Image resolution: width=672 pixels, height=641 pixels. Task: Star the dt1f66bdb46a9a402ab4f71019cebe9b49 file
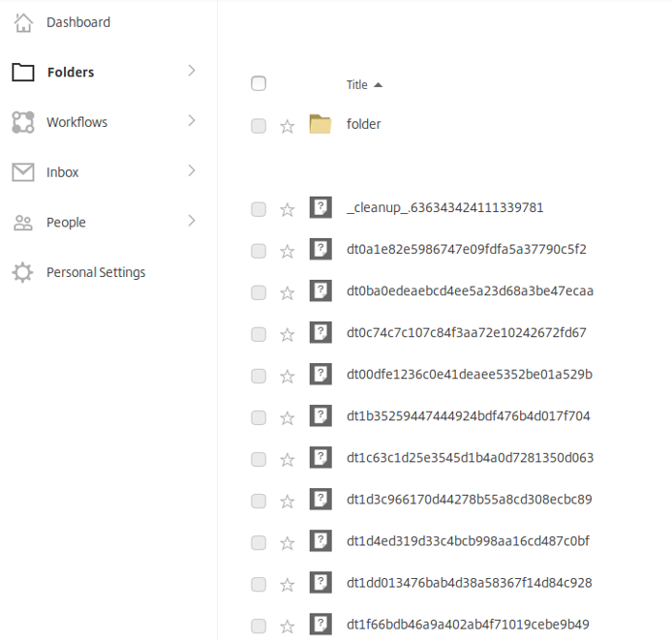coord(288,626)
